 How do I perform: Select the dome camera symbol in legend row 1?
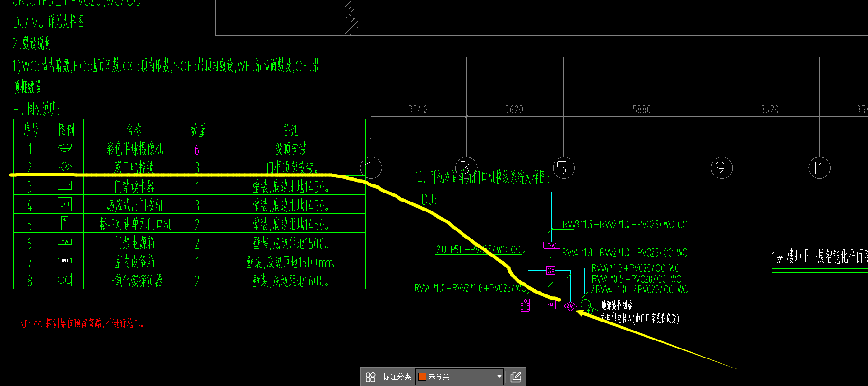coord(65,147)
